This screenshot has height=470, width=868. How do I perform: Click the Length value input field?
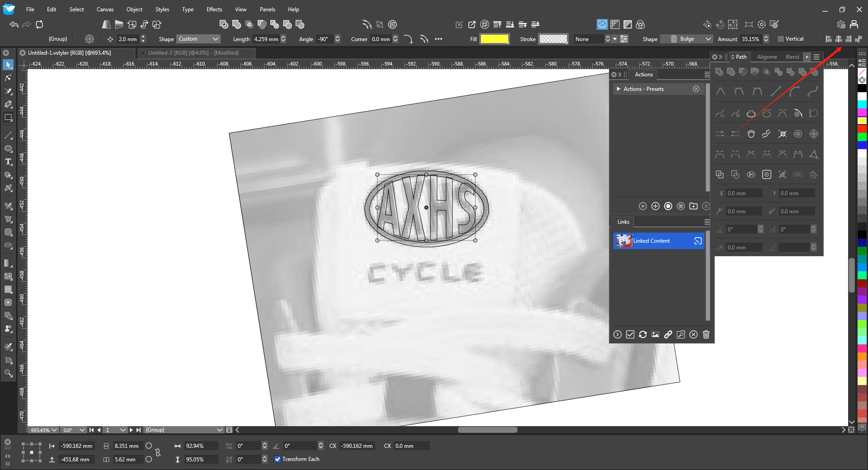pyautogui.click(x=266, y=39)
